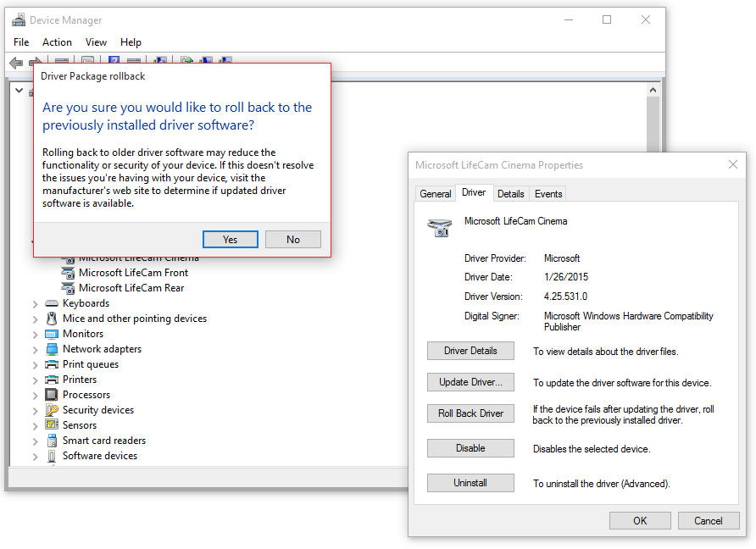The width and height of the screenshot is (756, 549).
Task: Click the Back arrow in Device Manager toolbar
Action: [x=16, y=62]
